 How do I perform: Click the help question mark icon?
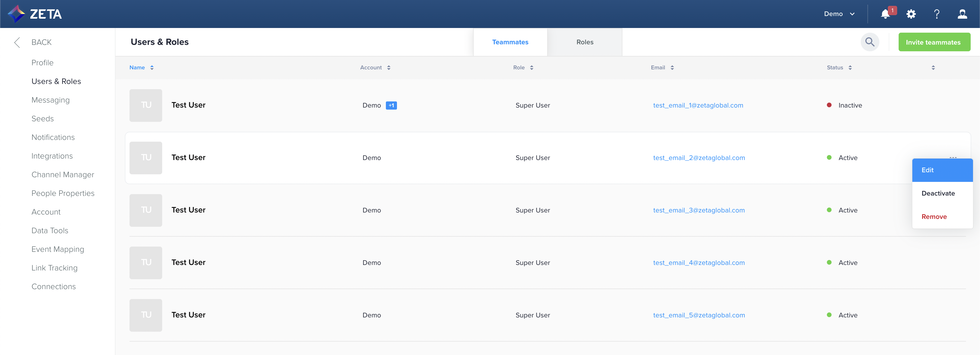(937, 14)
